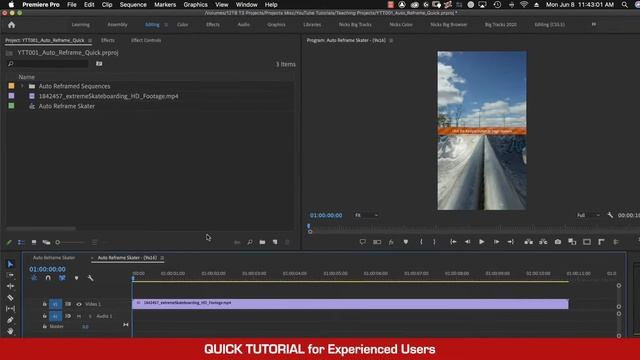Switch Project panel to List View
Screen dimensions: 640x360
21,242
